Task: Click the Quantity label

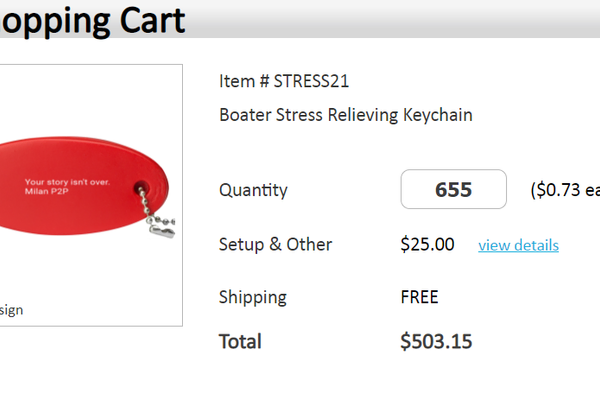Action: click(x=253, y=190)
